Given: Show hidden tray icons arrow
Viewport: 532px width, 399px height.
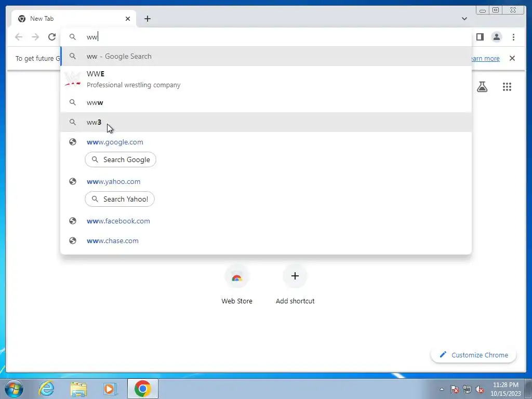Looking at the screenshot, I should (442, 389).
